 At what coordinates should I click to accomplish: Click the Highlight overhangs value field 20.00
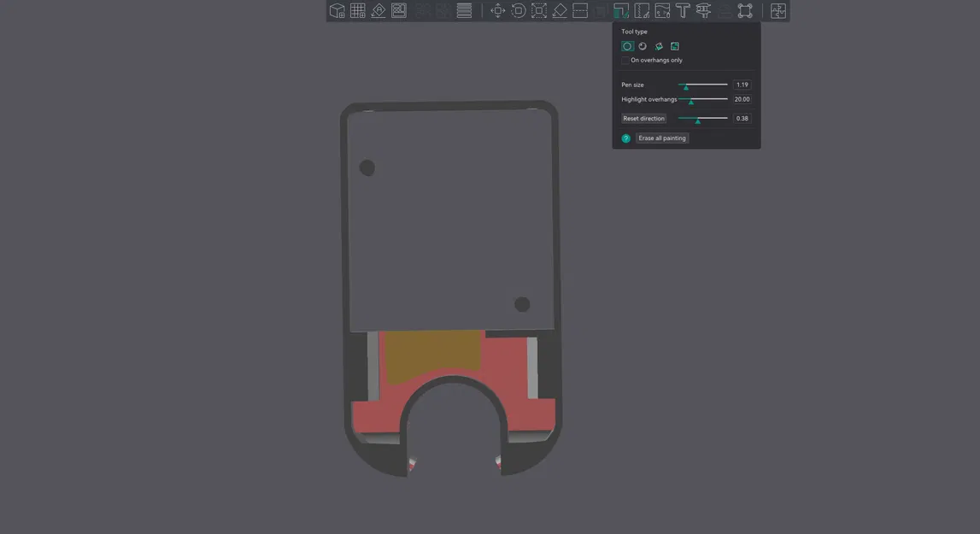click(742, 99)
